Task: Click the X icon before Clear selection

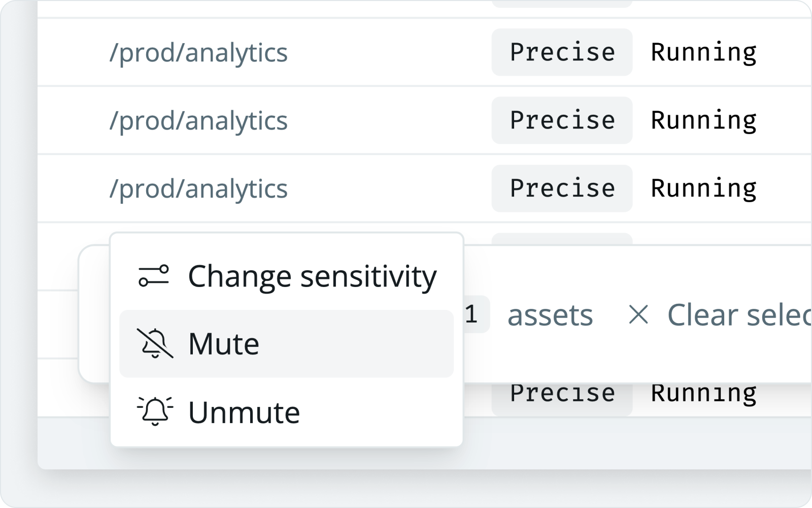Action: pyautogui.click(x=638, y=314)
